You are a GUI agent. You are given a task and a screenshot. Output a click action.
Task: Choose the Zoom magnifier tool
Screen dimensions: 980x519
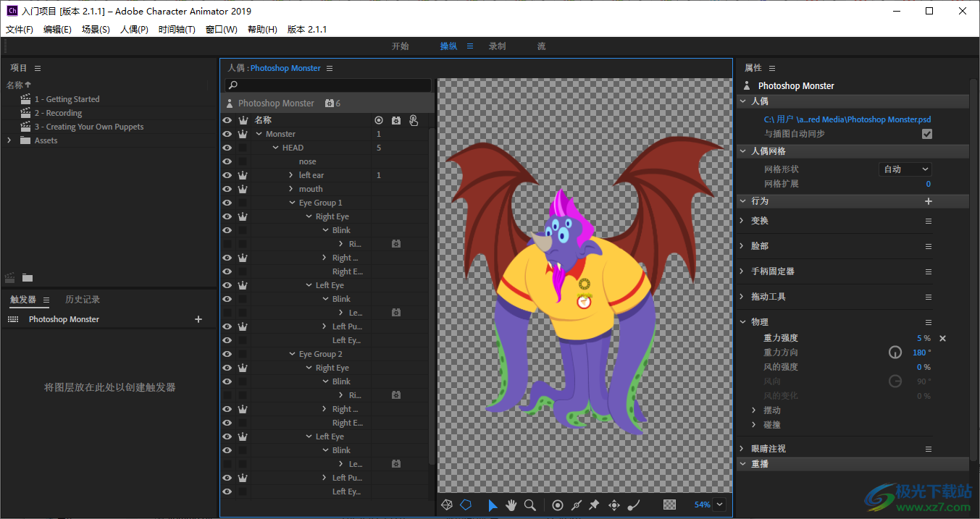click(530, 505)
